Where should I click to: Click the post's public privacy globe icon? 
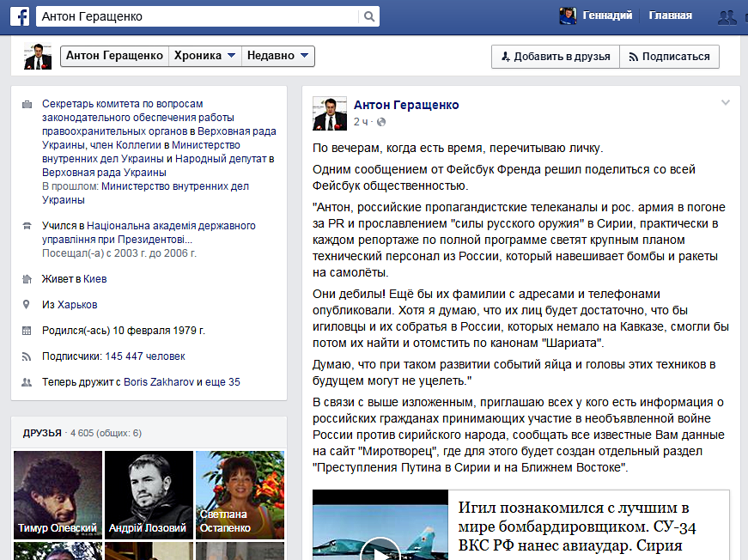point(381,122)
